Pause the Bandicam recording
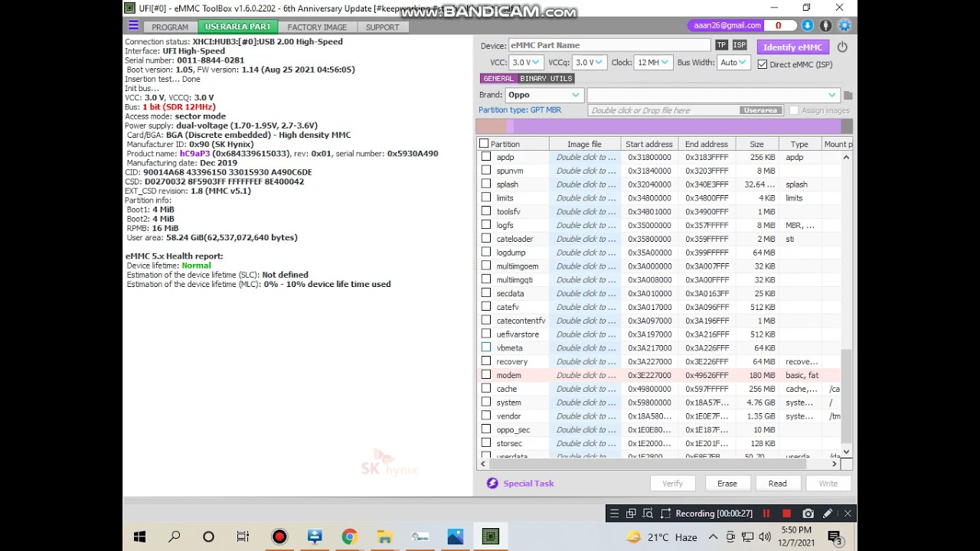This screenshot has width=980, height=551. [x=766, y=514]
